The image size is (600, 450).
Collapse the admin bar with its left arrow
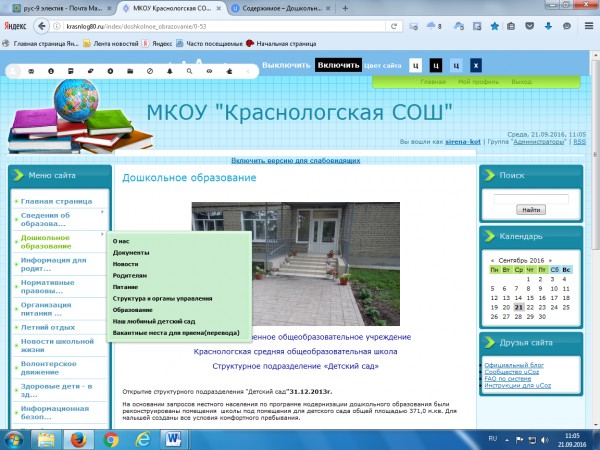(248, 71)
